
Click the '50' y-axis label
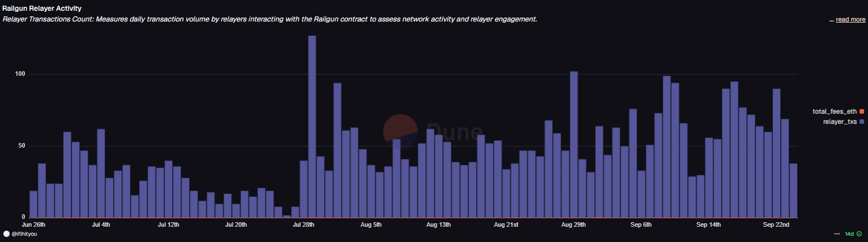[x=22, y=146]
